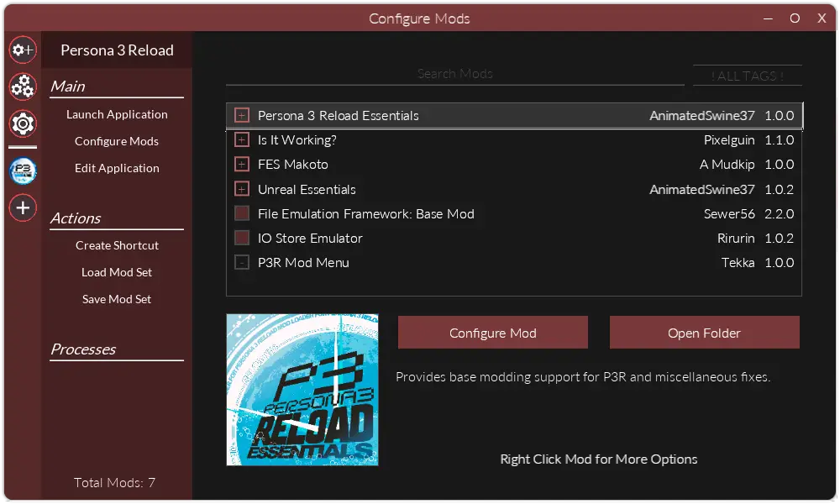Click the Processes section header
This screenshot has height=504, width=840.
83,349
